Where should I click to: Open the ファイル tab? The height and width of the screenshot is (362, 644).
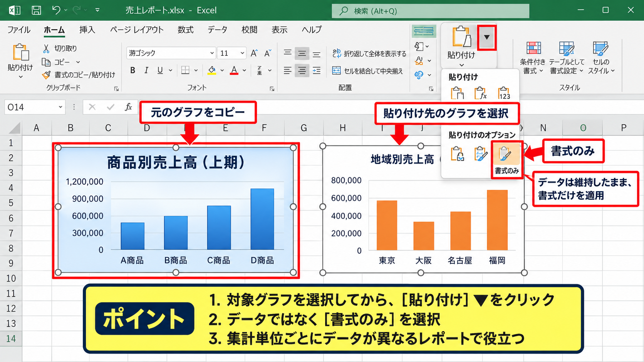(x=19, y=30)
